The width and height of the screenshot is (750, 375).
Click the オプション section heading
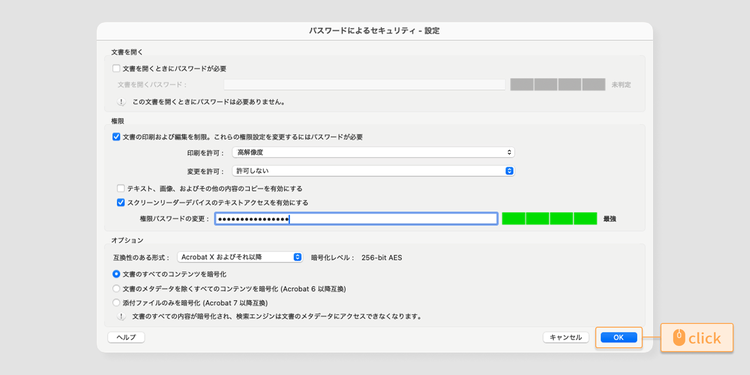pyautogui.click(x=127, y=240)
